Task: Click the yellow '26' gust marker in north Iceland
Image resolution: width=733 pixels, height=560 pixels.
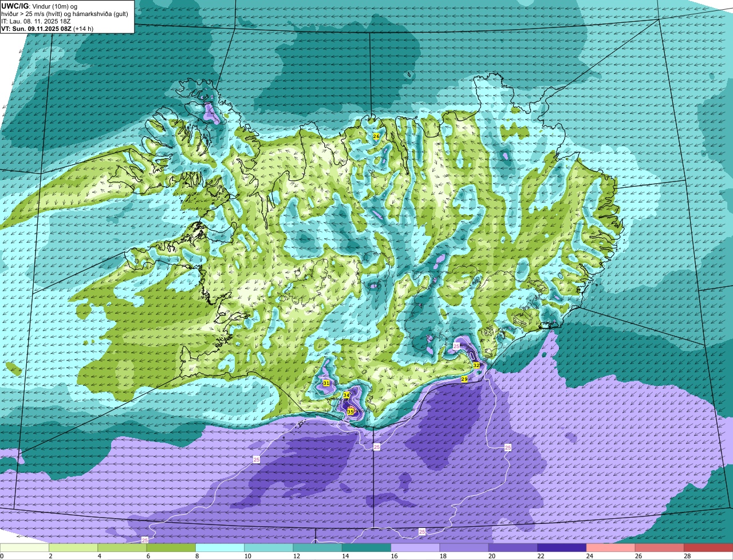Action: [376, 136]
